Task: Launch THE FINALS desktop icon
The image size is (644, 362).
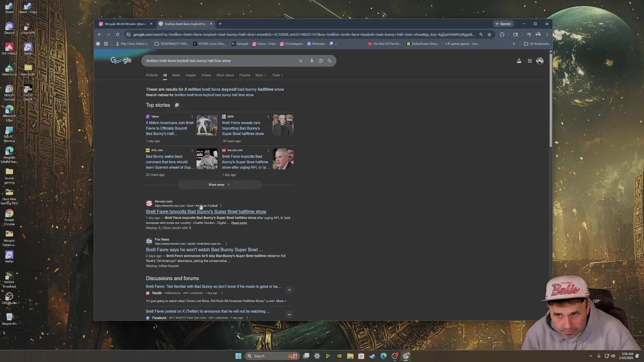Action: pyautogui.click(x=9, y=49)
